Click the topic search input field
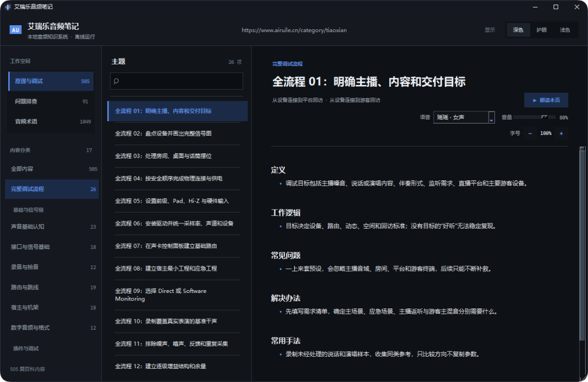Viewport: 588px width, 382px height. coord(177,81)
